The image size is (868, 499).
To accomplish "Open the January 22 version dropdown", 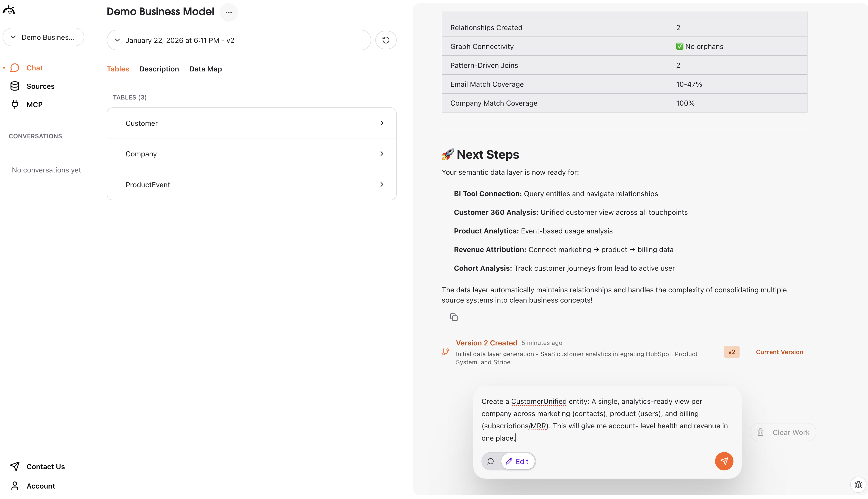I will point(239,40).
